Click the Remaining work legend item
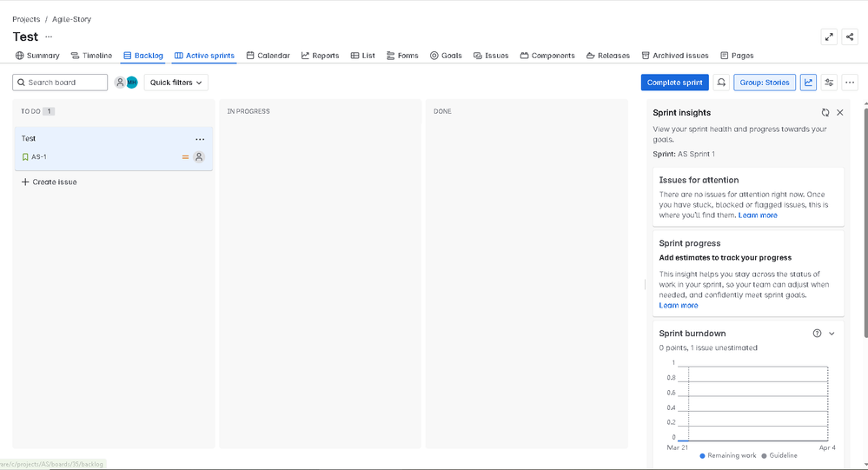The width and height of the screenshot is (868, 470). (727, 455)
